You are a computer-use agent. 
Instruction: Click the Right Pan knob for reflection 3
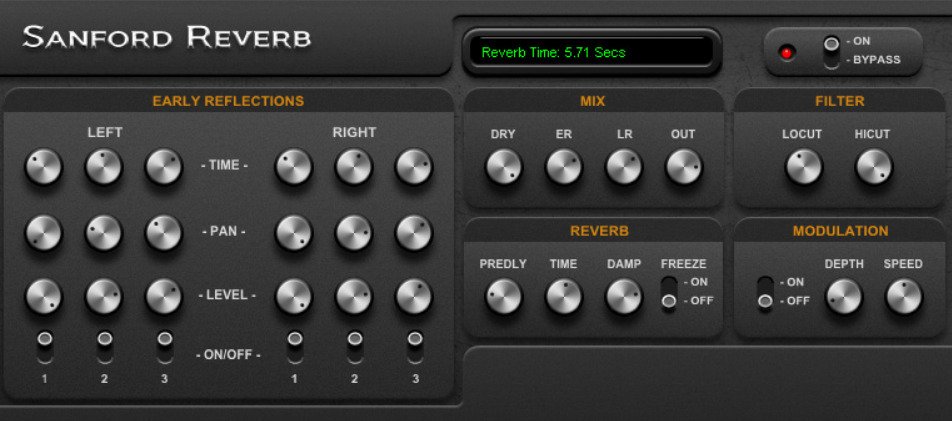[x=414, y=233]
